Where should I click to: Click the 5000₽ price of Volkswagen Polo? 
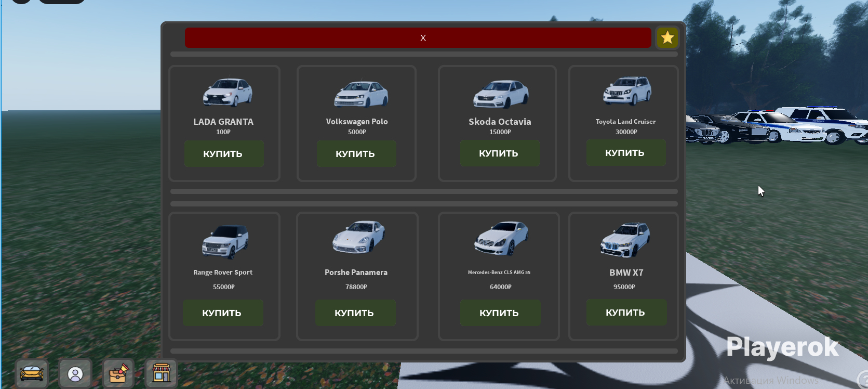(x=357, y=132)
